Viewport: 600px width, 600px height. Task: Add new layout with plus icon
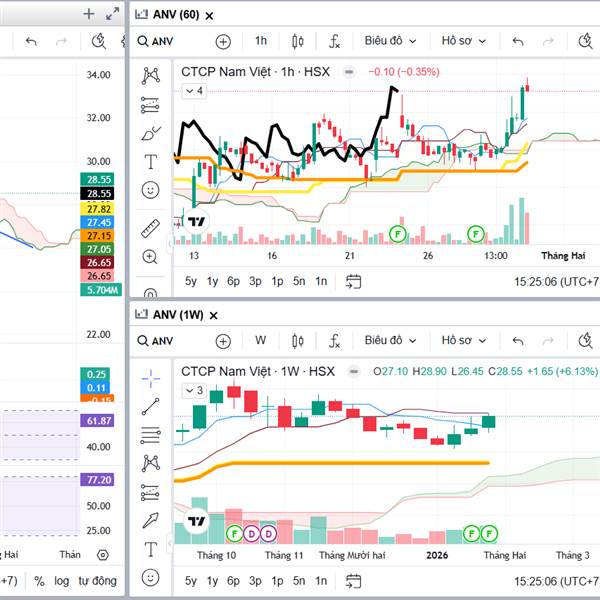click(x=89, y=14)
